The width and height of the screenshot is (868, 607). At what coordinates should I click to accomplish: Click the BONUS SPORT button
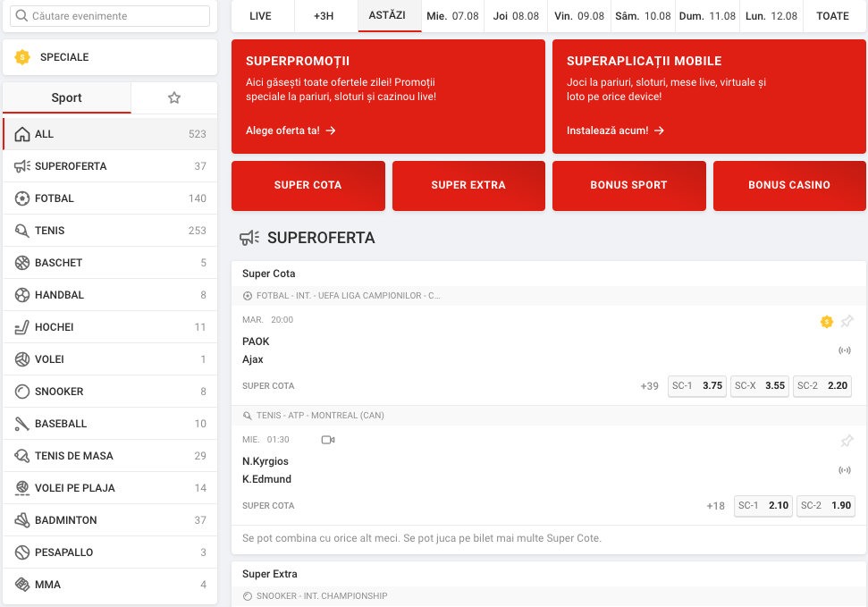(x=628, y=186)
